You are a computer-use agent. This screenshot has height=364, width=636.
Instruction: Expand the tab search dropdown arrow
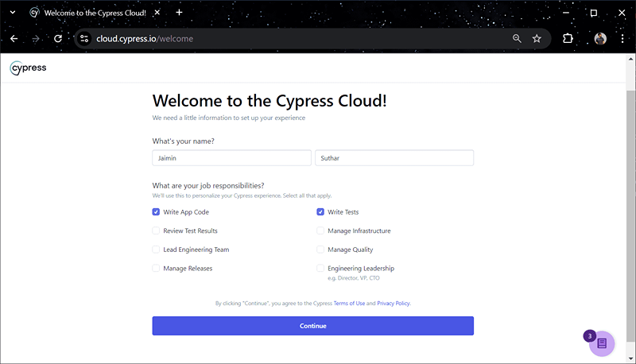click(13, 13)
